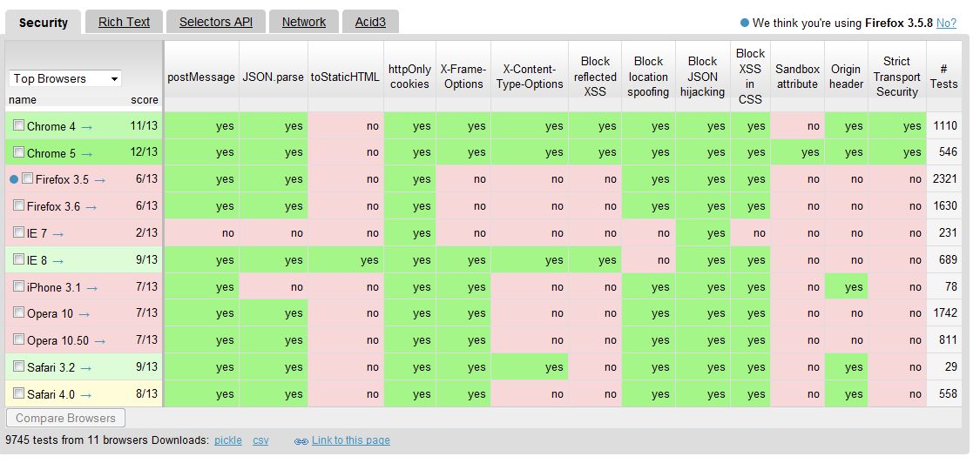Click the Compare Browsers button

coord(65,418)
